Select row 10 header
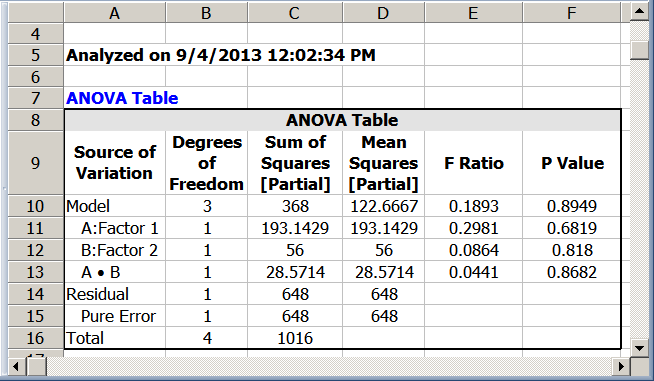Screen dimensions: 654x381 tap(35, 206)
